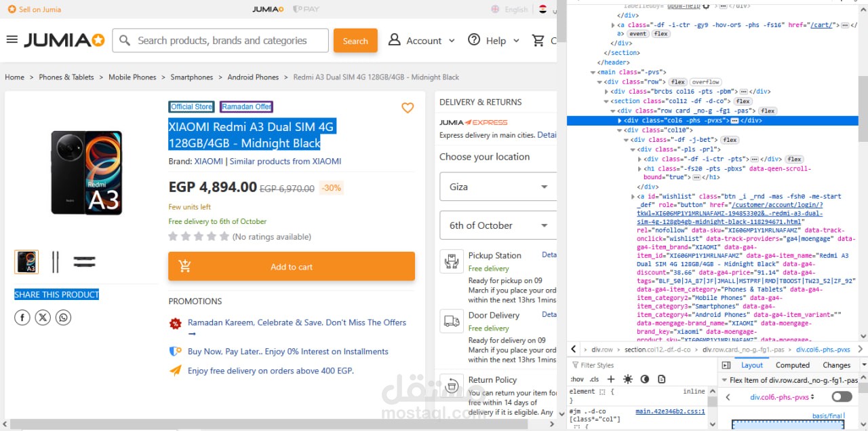This screenshot has height=431, width=868.
Task: Toggle flex badge on row card div
Action: [x=767, y=111]
